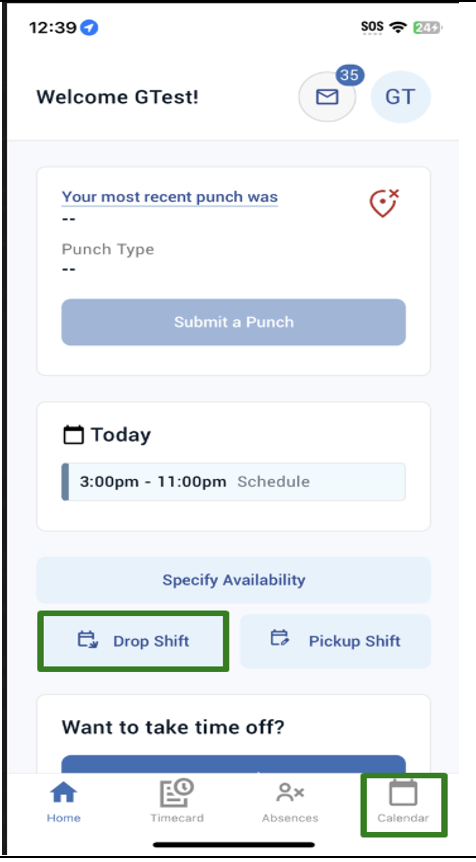476x862 pixels.
Task: Tap the 35 unread messages badge
Action: [x=350, y=74]
